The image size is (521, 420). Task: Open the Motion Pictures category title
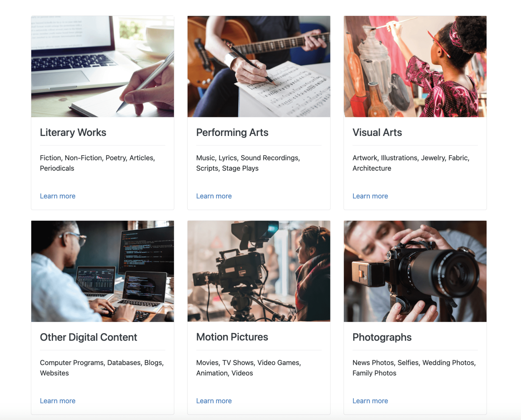[x=232, y=337]
